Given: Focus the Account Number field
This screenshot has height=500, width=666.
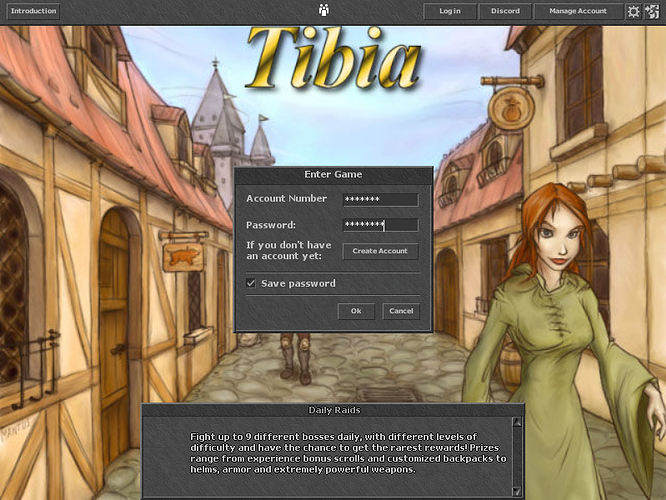Looking at the screenshot, I should [x=380, y=199].
